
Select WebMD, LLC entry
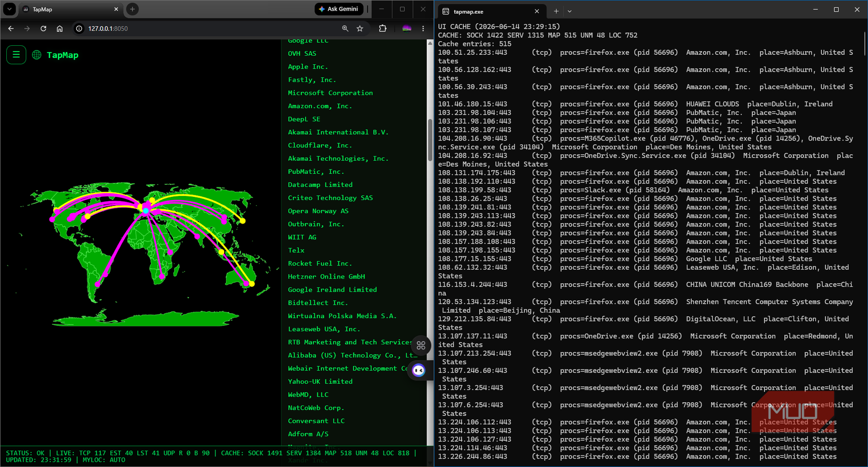(x=308, y=395)
